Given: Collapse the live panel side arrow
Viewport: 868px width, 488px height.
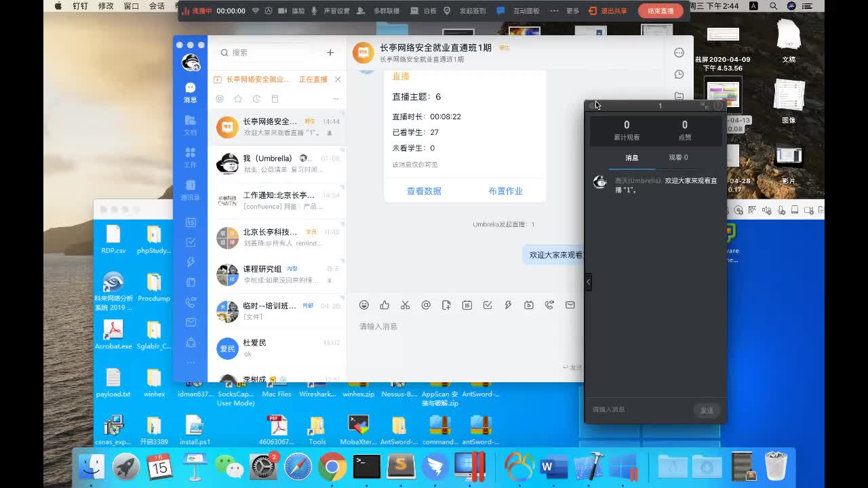Looking at the screenshot, I should pyautogui.click(x=588, y=282).
